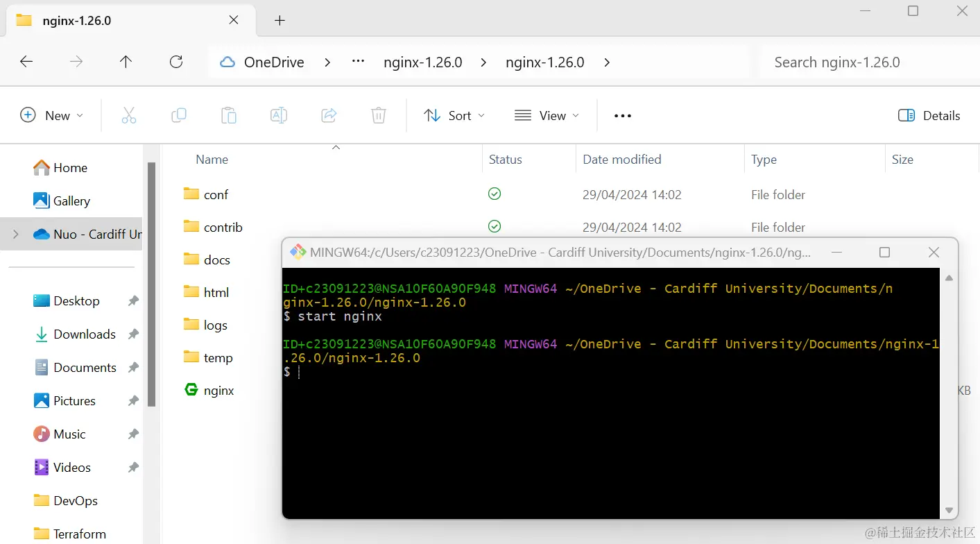Click the Cut scissors icon
980x544 pixels.
(128, 115)
